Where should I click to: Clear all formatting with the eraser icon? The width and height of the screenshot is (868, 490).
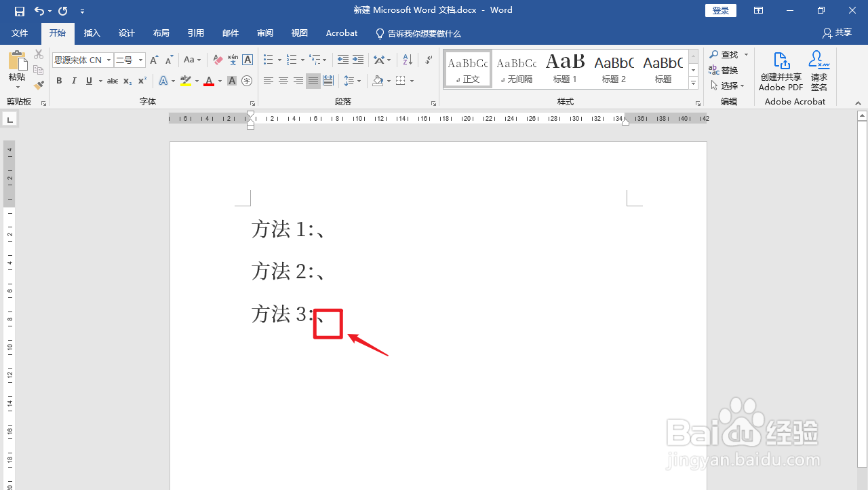click(x=218, y=60)
